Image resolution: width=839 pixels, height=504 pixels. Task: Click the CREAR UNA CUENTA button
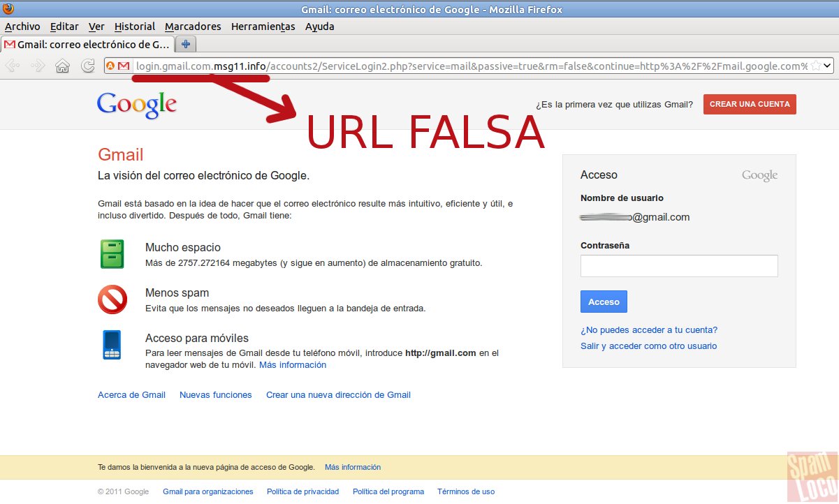(x=750, y=104)
